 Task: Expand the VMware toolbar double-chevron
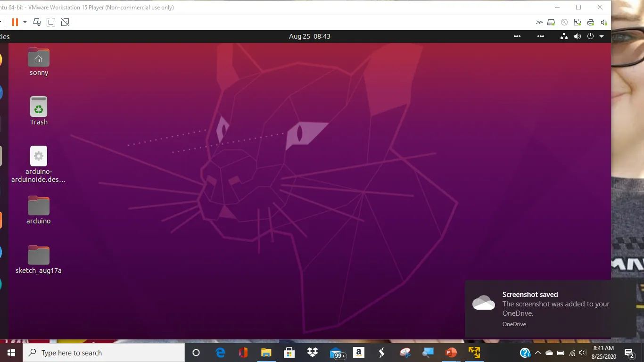[x=539, y=22]
